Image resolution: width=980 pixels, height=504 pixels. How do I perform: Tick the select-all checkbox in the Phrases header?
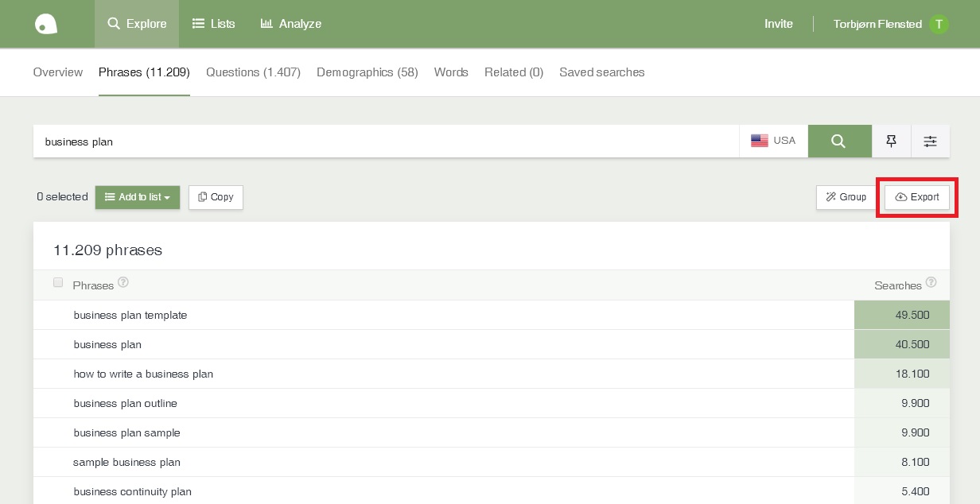[58, 282]
